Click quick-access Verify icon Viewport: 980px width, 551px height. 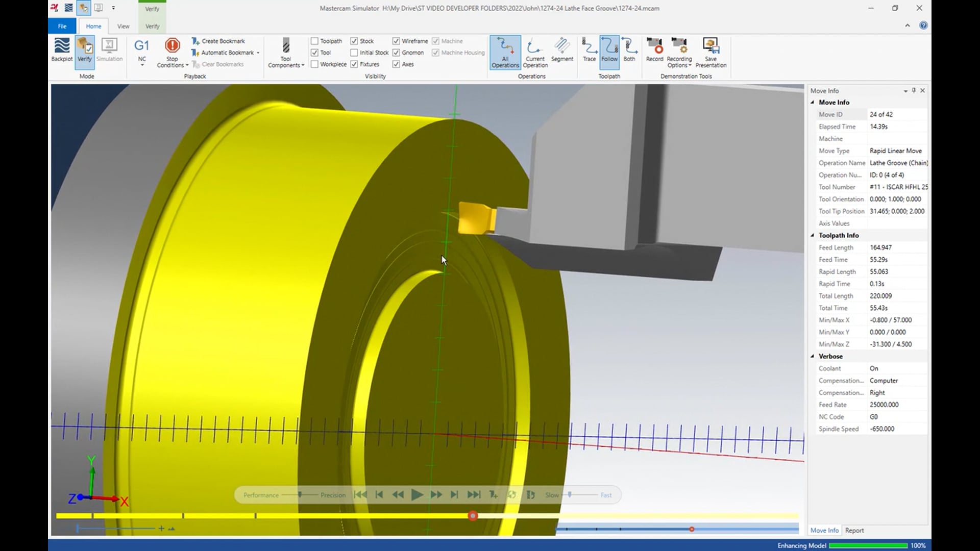pos(84,8)
